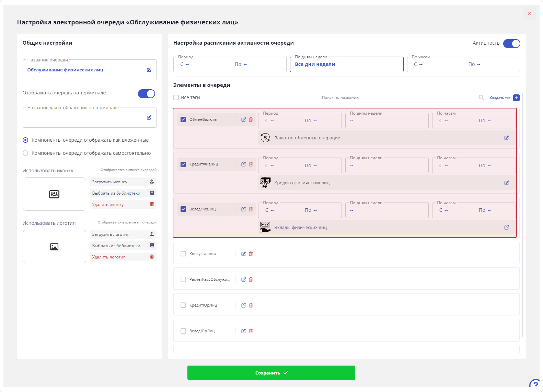This screenshot has width=543, height=392.
Task: Disable displaying queue on terminal toggle
Action: point(147,94)
